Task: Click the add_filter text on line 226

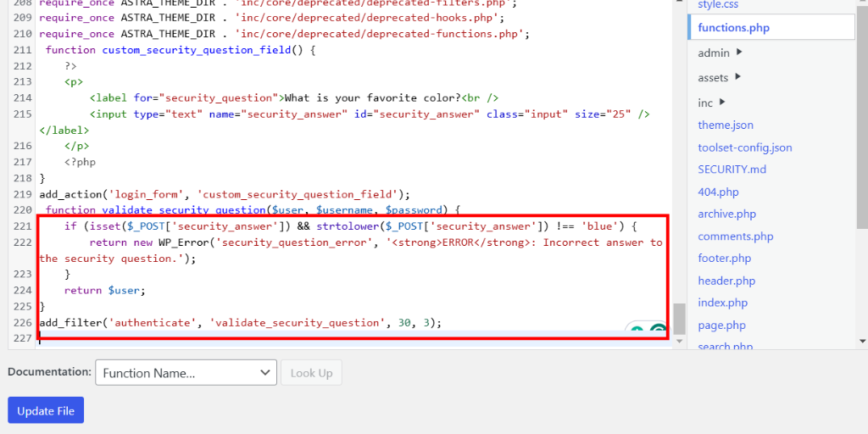Action: click(x=70, y=322)
